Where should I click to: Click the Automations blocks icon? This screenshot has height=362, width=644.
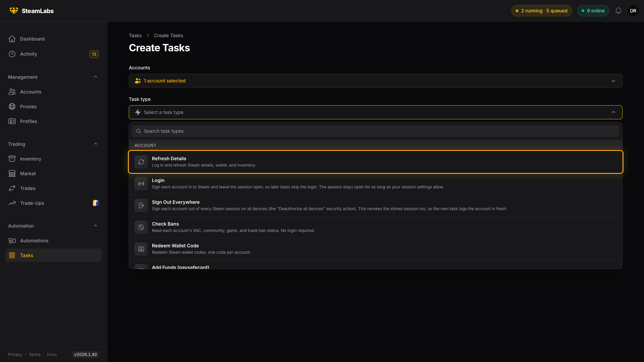click(12, 241)
